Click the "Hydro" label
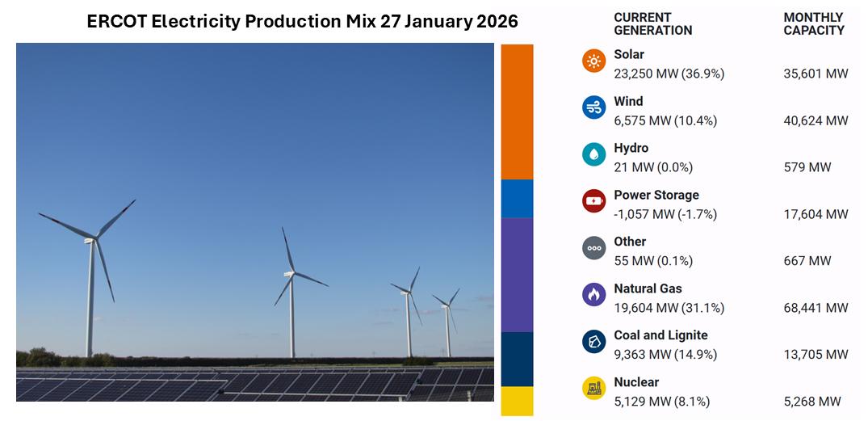 [631, 148]
